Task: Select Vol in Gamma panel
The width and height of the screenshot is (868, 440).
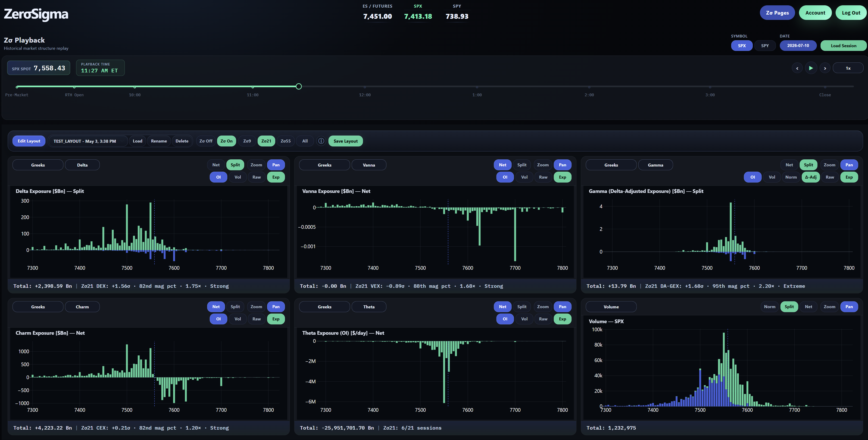Action: click(772, 177)
